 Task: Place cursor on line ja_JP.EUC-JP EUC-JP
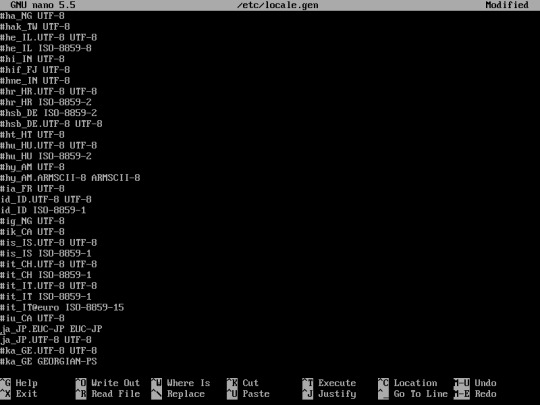(51, 329)
